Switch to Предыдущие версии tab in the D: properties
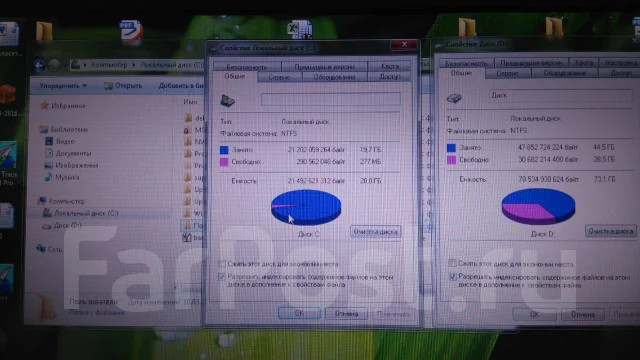The image size is (640, 360). (531, 63)
